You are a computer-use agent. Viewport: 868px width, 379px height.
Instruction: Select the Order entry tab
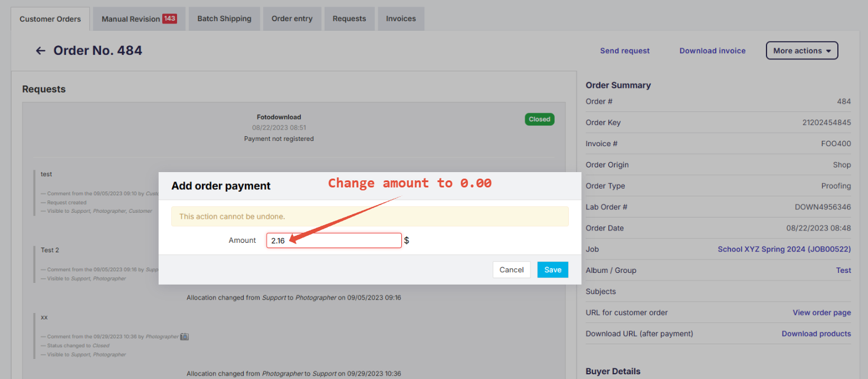pyautogui.click(x=292, y=18)
